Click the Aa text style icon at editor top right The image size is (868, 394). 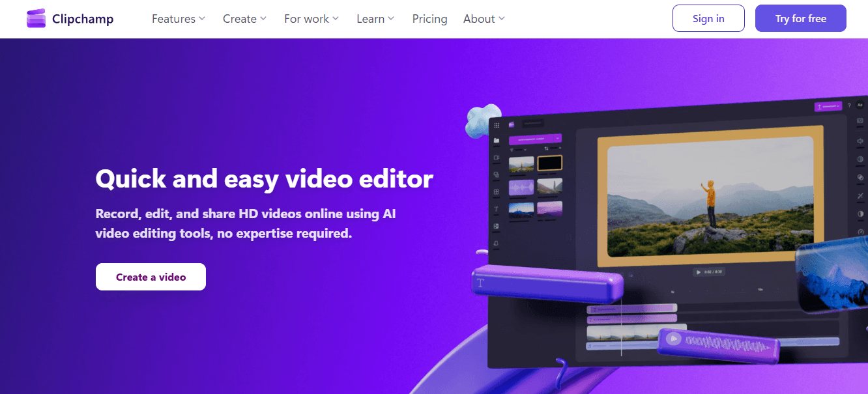tap(859, 105)
